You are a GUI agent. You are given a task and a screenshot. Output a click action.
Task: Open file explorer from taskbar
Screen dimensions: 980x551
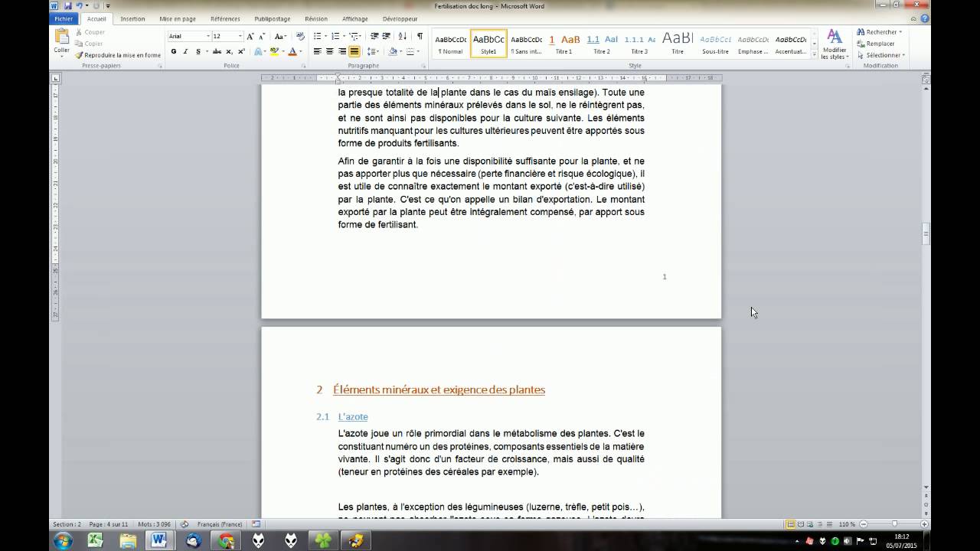(x=128, y=540)
